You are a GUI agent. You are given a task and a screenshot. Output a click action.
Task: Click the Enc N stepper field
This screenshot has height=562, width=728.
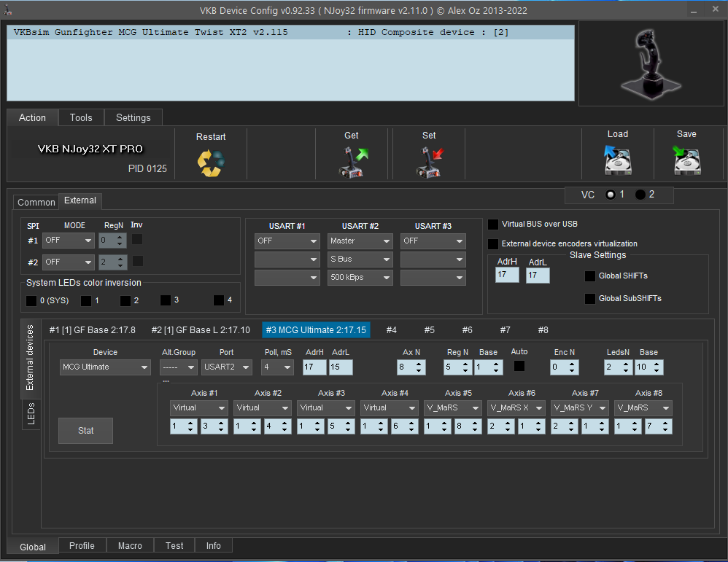(565, 367)
